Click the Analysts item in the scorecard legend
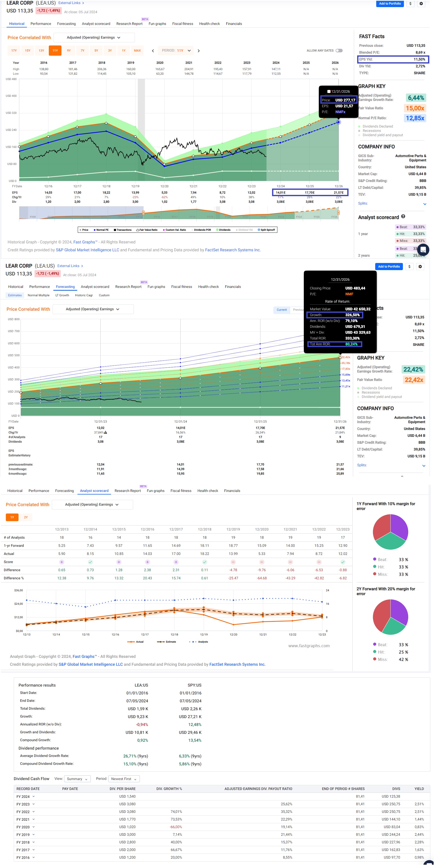The height and width of the screenshot is (868, 441). [x=199, y=642]
